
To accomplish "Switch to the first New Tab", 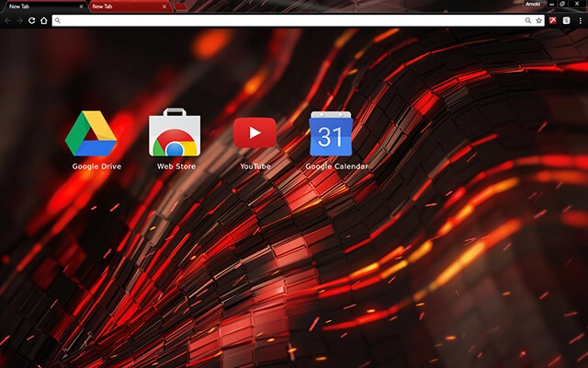I will click(43, 6).
